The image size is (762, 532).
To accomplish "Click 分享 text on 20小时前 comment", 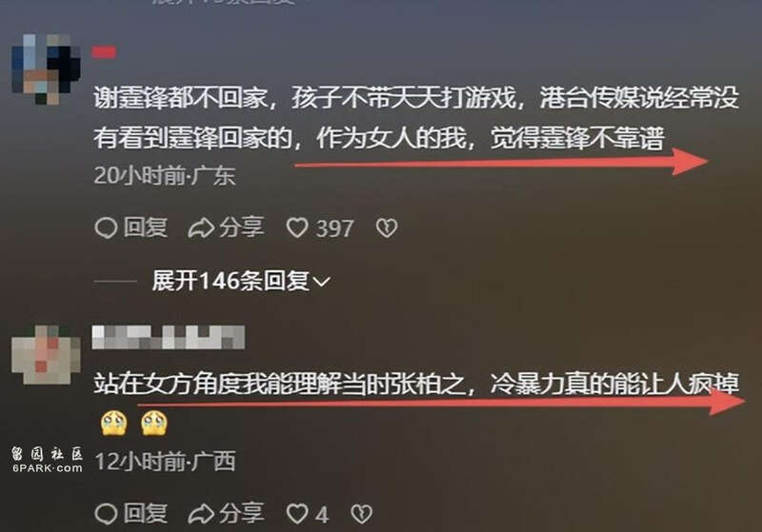I will [242, 227].
